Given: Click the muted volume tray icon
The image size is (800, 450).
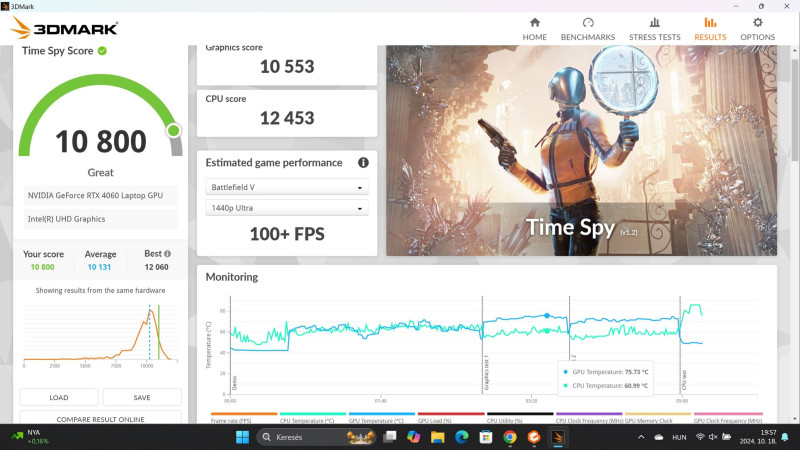Looking at the screenshot, I should 713,437.
